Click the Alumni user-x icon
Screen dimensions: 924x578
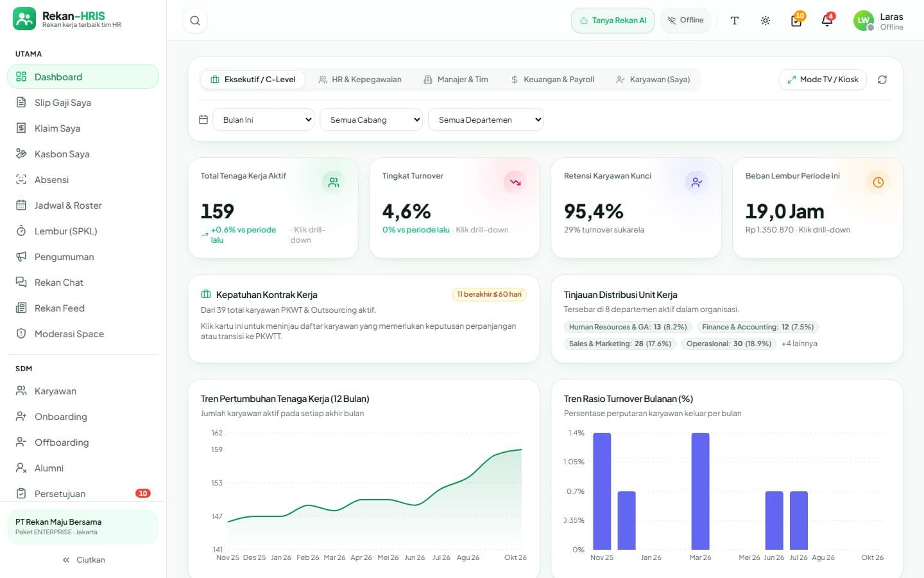click(21, 468)
